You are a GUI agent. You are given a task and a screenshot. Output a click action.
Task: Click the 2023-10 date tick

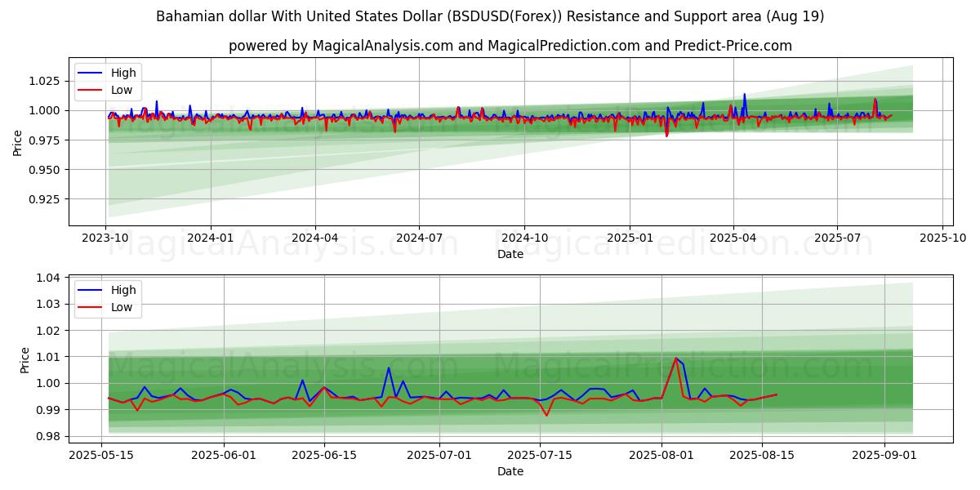click(x=106, y=238)
